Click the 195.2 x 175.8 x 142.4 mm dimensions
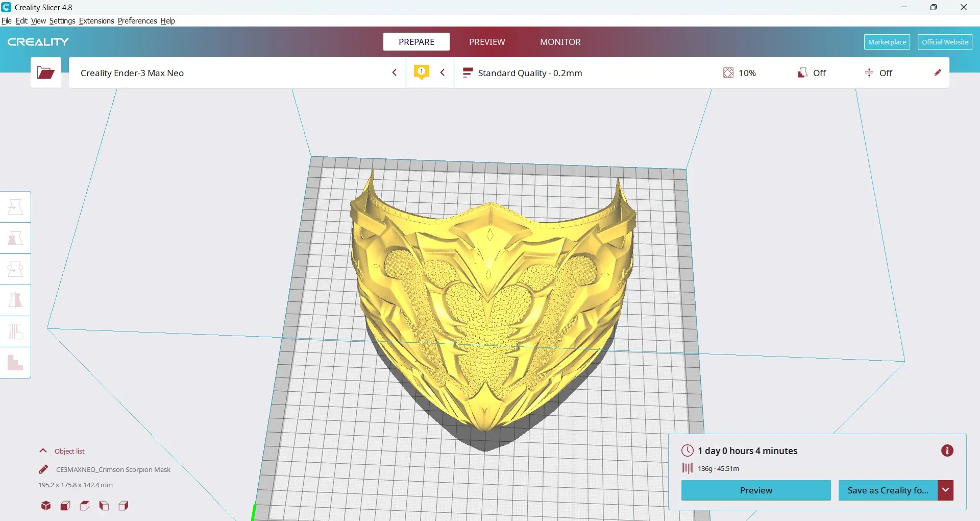 point(76,485)
